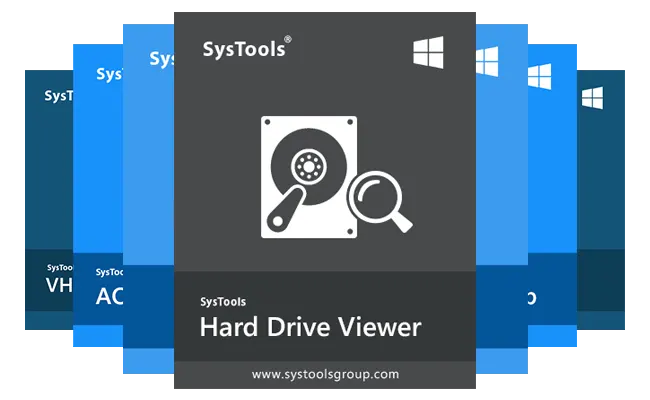Click the Windows logo on Hard Drive Viewer box
This screenshot has width=650, height=400.
coord(428,52)
